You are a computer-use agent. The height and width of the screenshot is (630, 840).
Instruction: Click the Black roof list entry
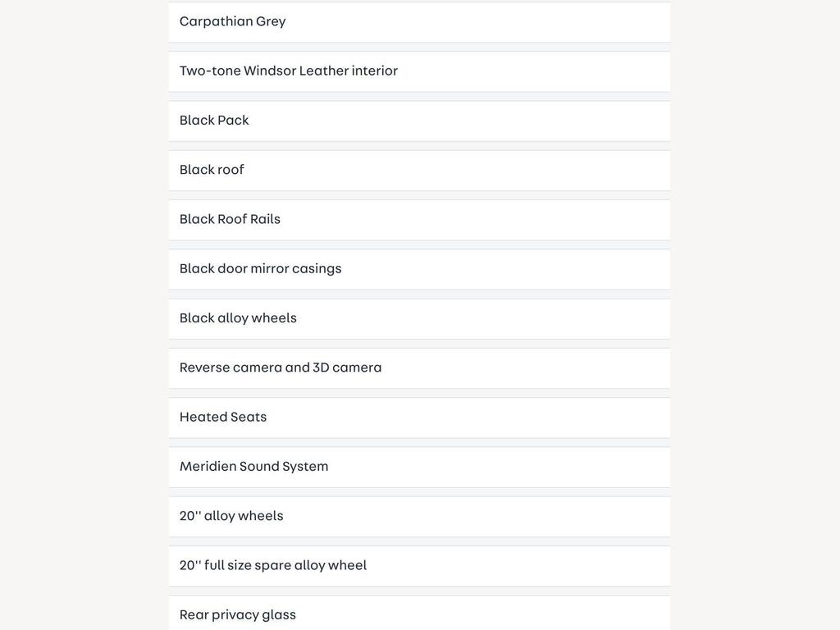point(419,171)
